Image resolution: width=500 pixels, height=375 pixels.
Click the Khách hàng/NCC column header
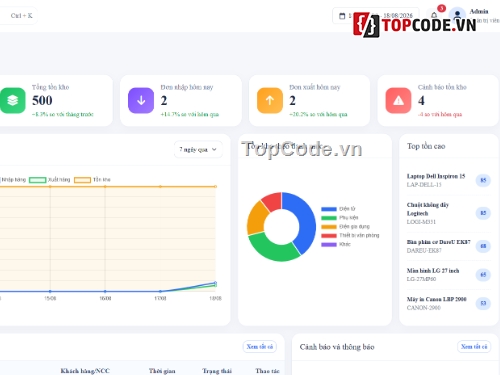pyautogui.click(x=85, y=371)
